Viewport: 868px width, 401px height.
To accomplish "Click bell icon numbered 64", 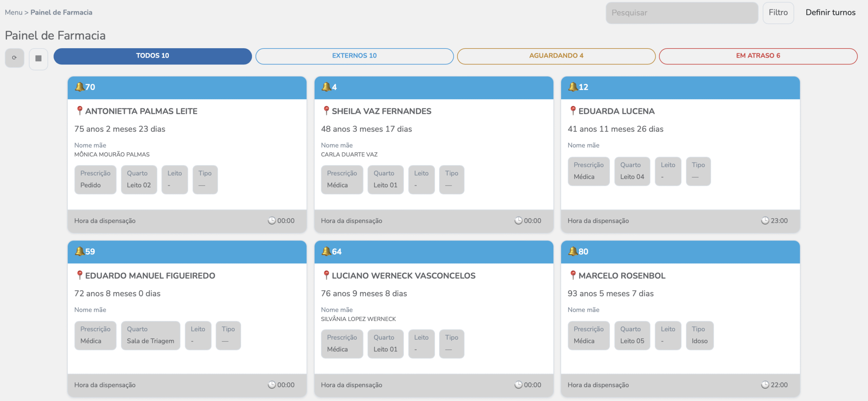I will pyautogui.click(x=326, y=251).
